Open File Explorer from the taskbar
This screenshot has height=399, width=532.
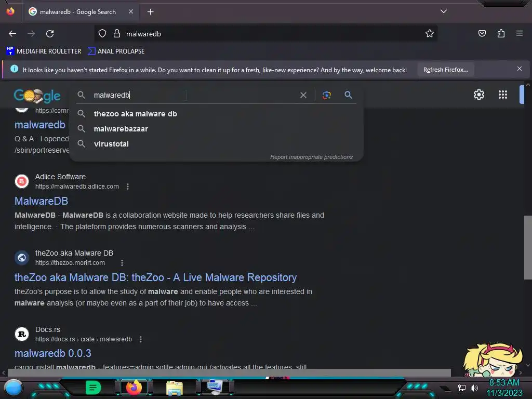(175, 388)
